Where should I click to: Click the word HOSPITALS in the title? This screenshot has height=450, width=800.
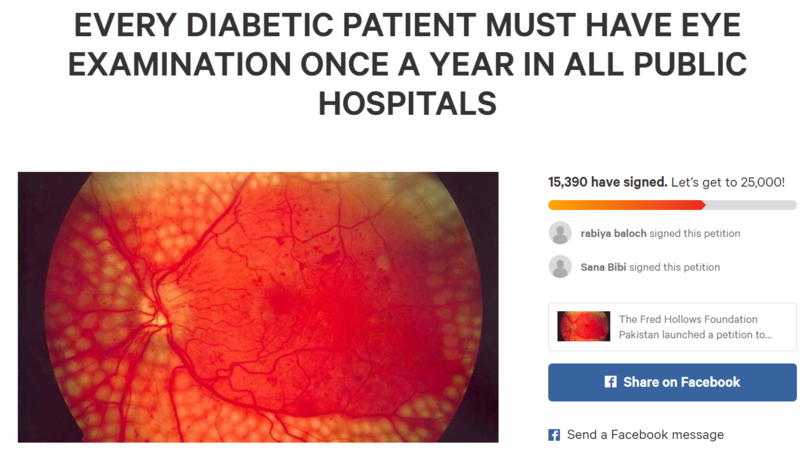pyautogui.click(x=406, y=103)
